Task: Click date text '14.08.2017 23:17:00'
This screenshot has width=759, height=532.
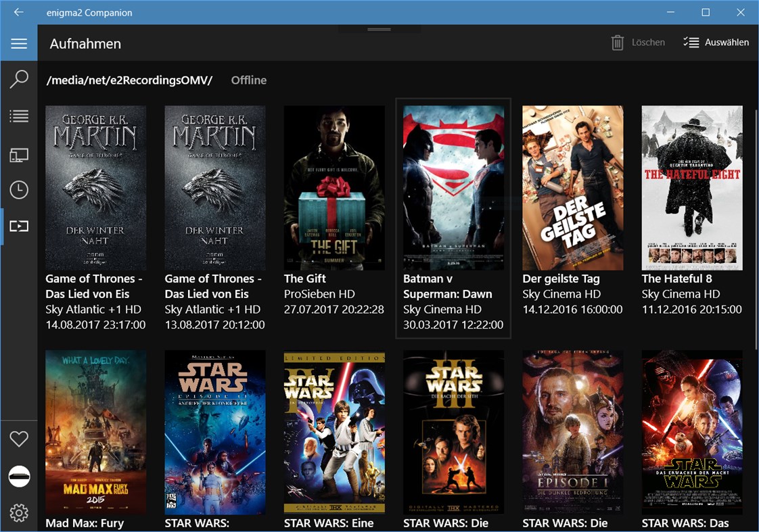Action: coord(95,325)
